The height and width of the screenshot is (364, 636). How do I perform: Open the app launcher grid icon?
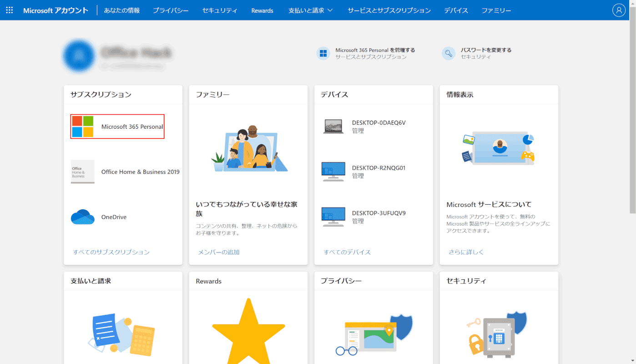point(9,10)
